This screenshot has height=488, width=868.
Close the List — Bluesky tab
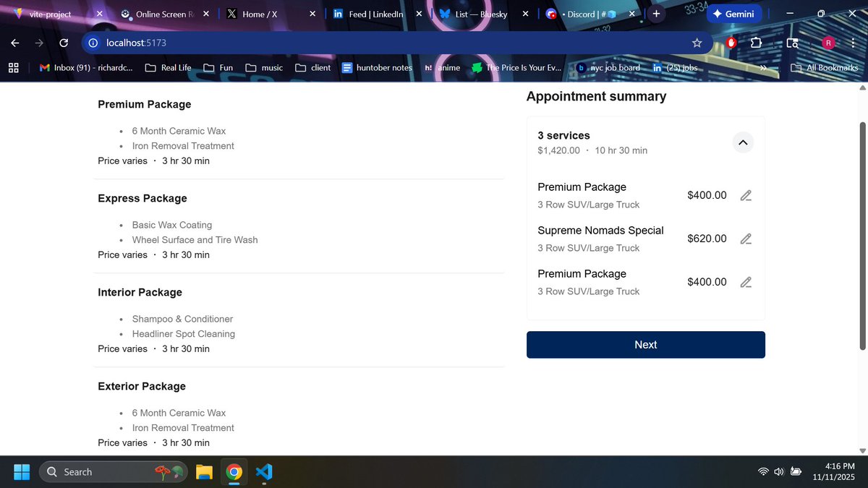coord(525,14)
